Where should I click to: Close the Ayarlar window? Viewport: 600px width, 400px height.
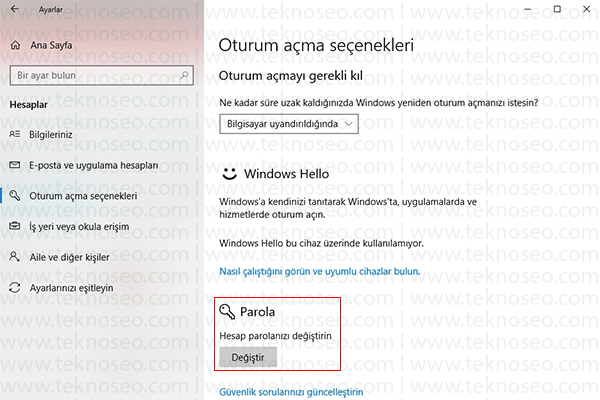pyautogui.click(x=586, y=9)
